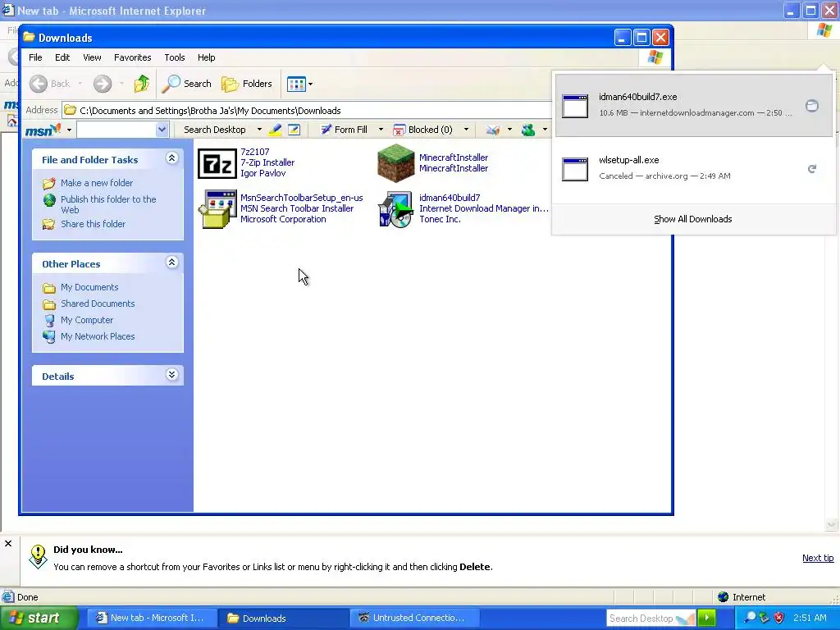Select the idman640build7 installer file icon
Image resolution: width=840 pixels, height=630 pixels.
[x=396, y=209]
